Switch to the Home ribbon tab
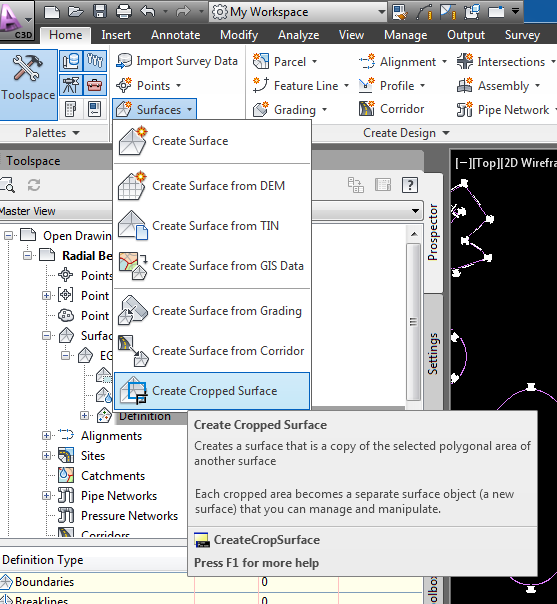Image resolution: width=557 pixels, height=604 pixels. 65,35
